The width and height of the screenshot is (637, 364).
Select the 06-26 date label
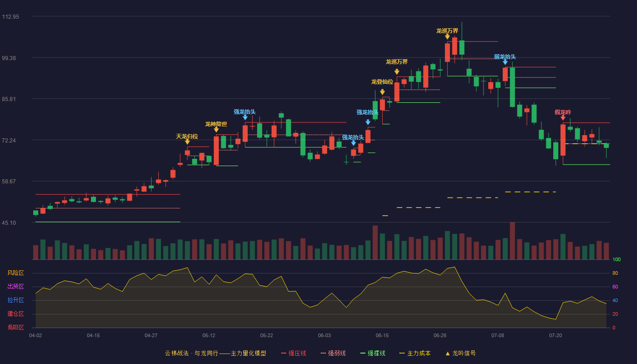coord(440,335)
